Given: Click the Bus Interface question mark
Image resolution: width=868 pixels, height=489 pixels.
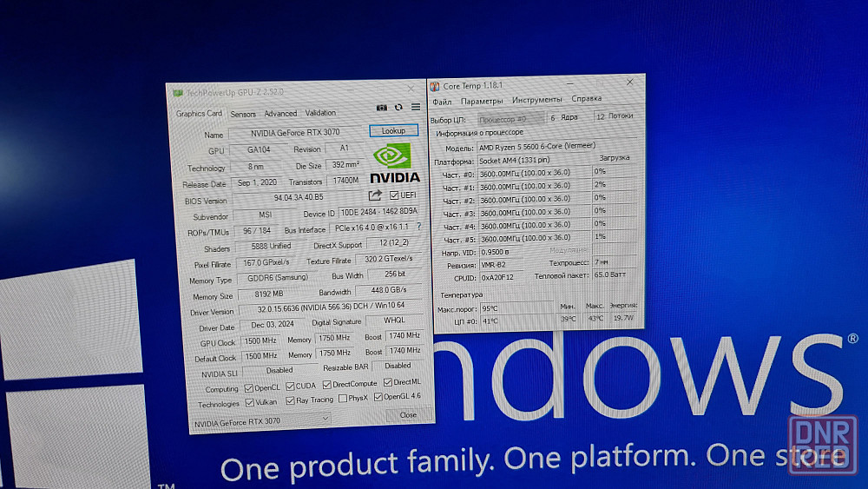Looking at the screenshot, I should [419, 226].
